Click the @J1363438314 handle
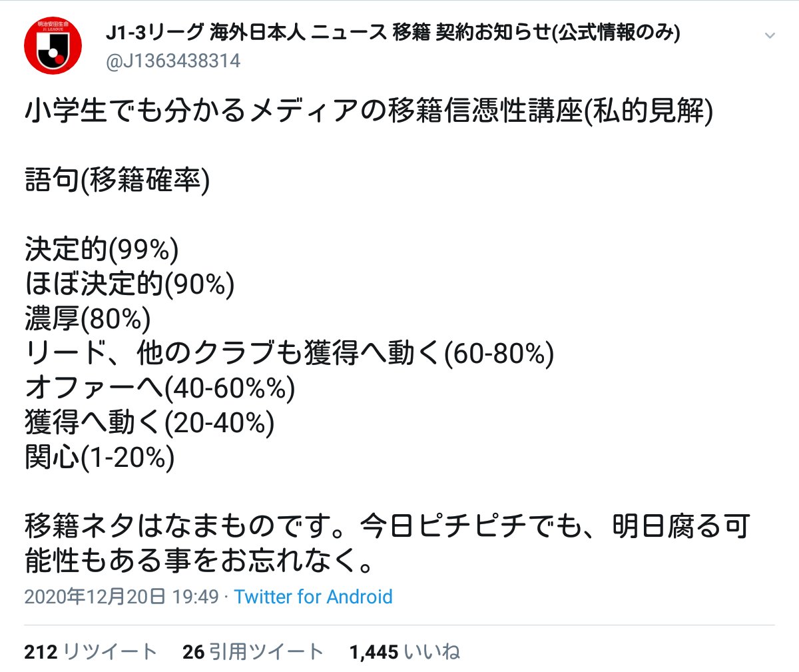 (173, 61)
